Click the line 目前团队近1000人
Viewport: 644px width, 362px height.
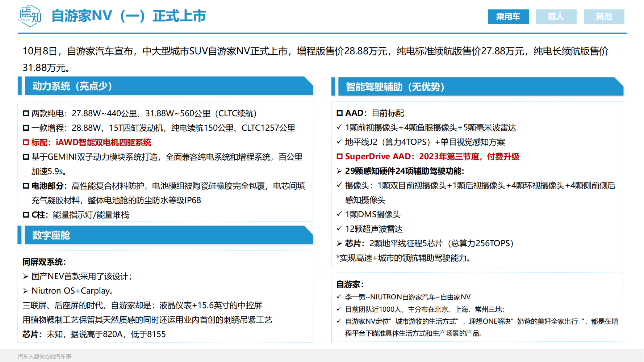pyautogui.click(x=421, y=310)
